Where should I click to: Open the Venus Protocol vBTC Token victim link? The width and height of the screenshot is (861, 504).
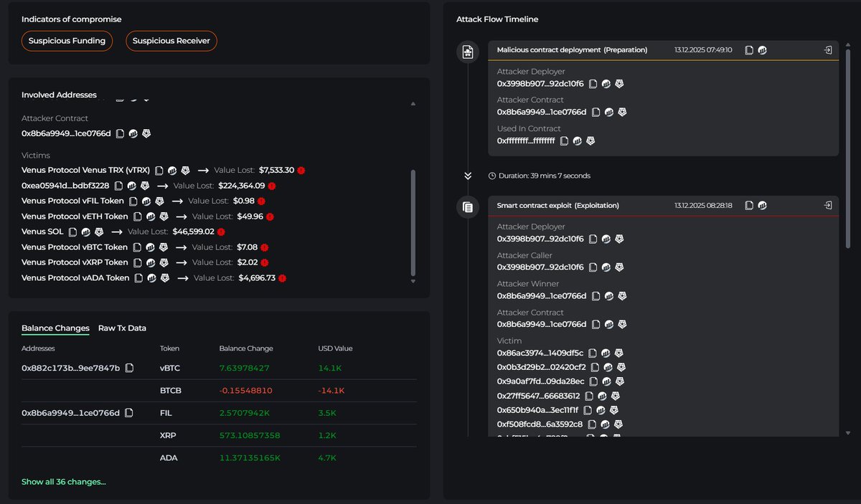75,247
